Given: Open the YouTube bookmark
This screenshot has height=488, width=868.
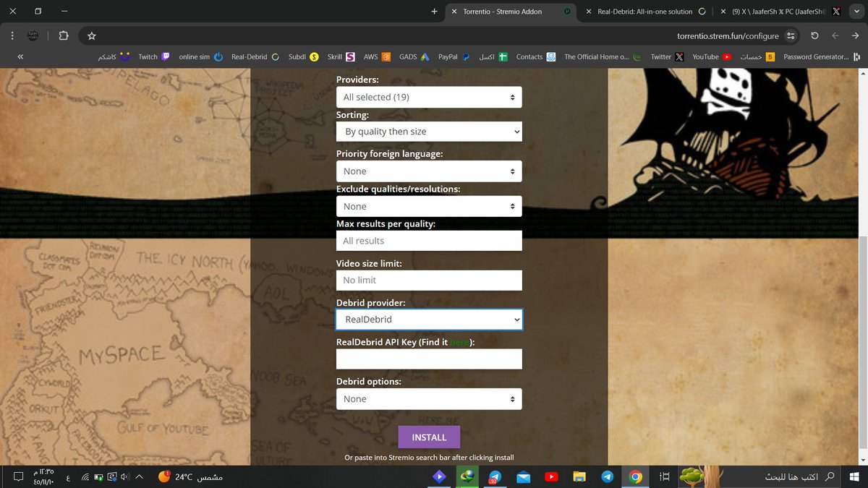Looking at the screenshot, I should coord(712,56).
